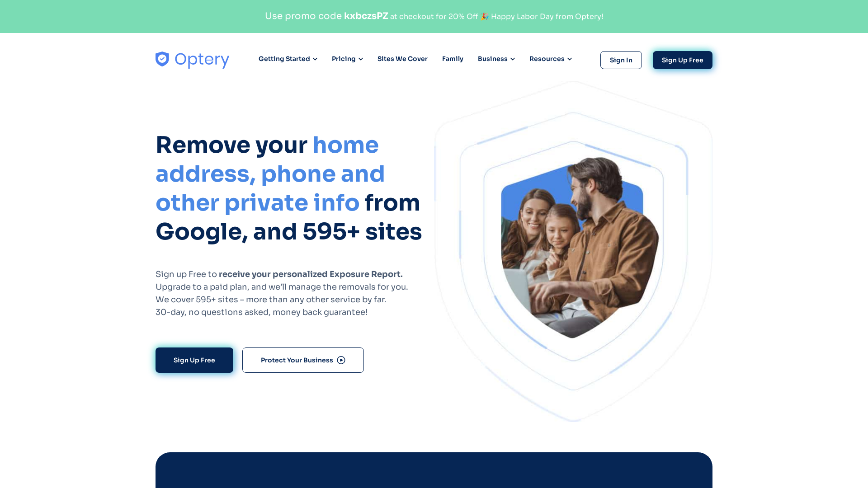This screenshot has height=488, width=868.
Task: Click the Getting Started dropdown chevron
Action: point(315,59)
